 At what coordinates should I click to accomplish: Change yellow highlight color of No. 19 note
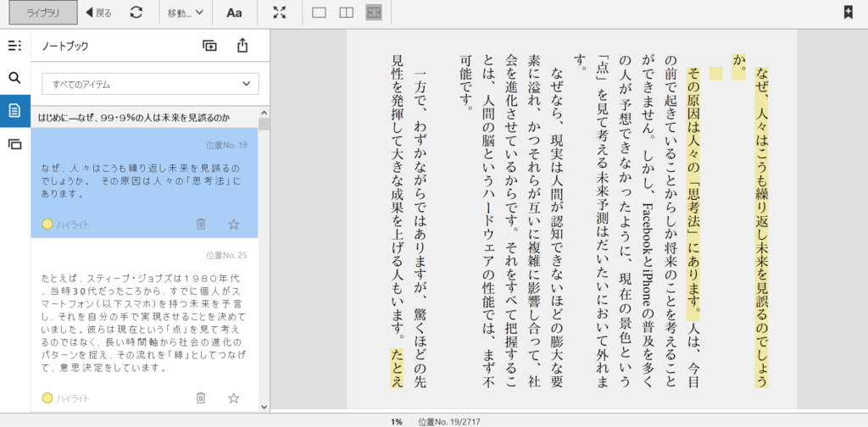tap(47, 224)
